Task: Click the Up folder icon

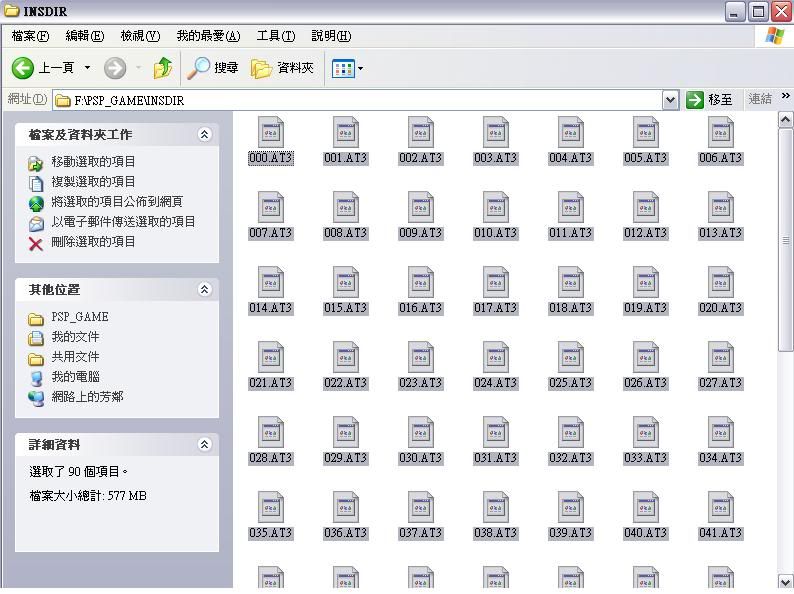Action: (162, 68)
